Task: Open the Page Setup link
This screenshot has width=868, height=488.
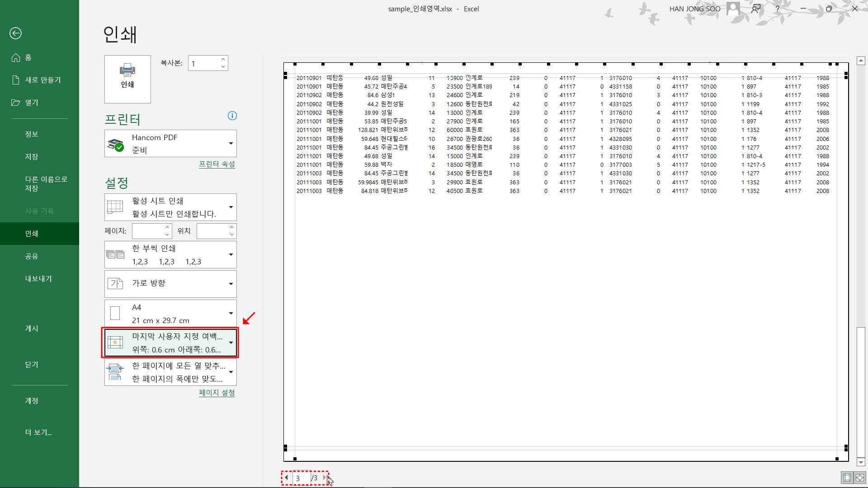Action: [x=217, y=393]
